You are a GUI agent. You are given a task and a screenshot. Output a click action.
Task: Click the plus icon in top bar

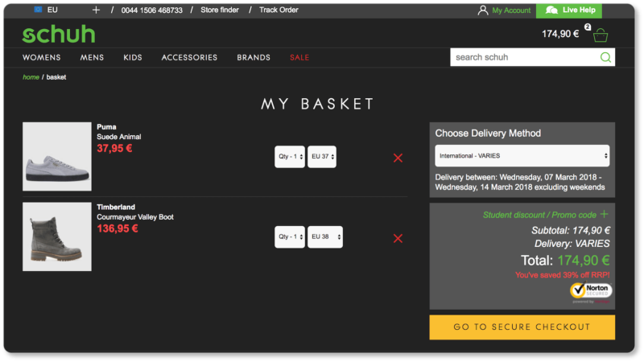tap(96, 10)
